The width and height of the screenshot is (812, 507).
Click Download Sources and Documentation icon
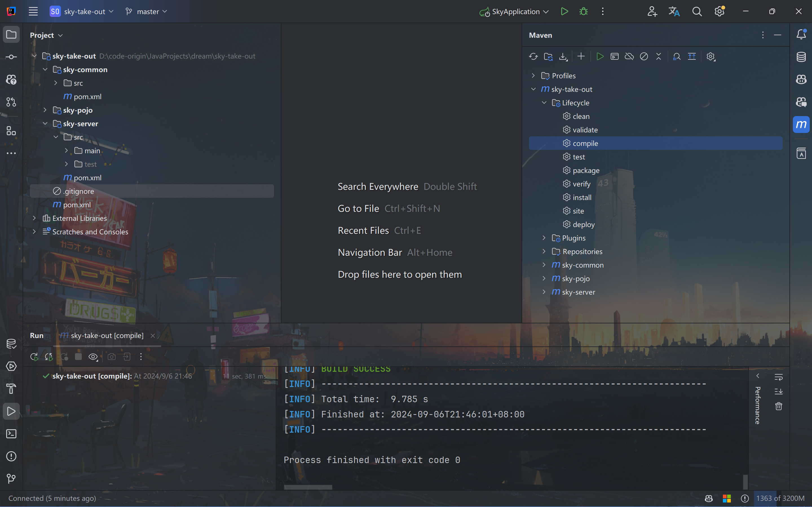[563, 56]
